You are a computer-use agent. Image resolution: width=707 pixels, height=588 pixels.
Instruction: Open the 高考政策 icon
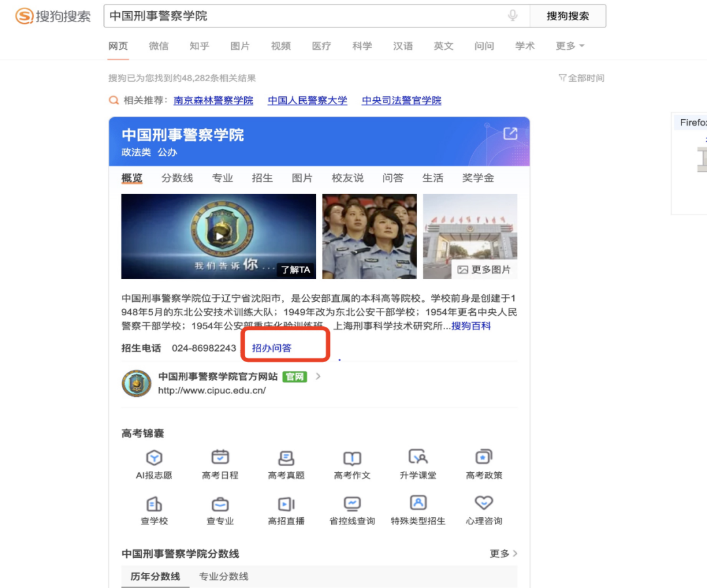pyautogui.click(x=484, y=457)
